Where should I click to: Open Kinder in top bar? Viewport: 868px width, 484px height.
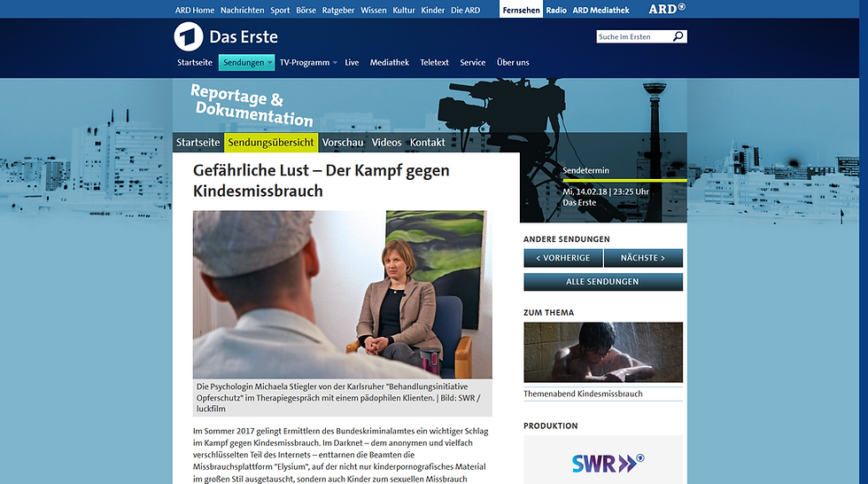[x=433, y=10]
